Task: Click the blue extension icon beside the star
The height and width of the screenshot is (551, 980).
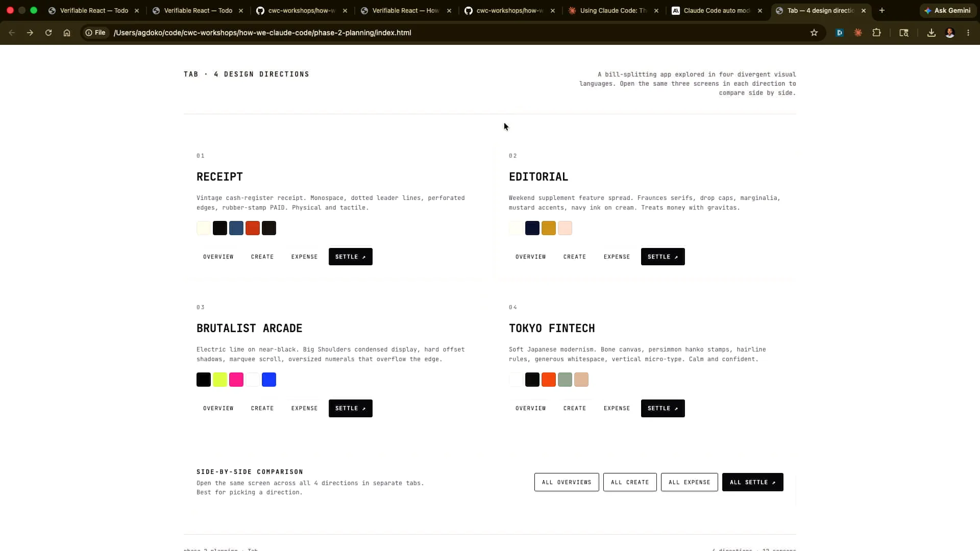Action: [840, 33]
